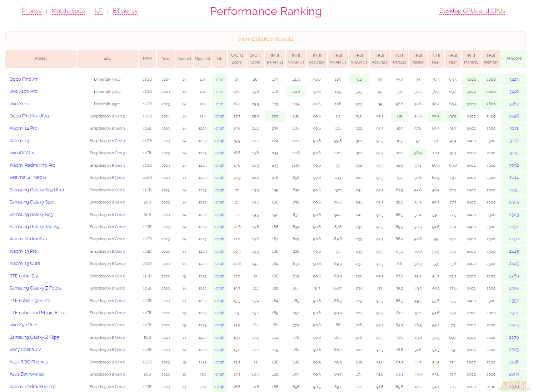Select AI Score 2136 for Asus ROG Phone 7
This screenshot has width=533, height=392.
pyautogui.click(x=514, y=362)
